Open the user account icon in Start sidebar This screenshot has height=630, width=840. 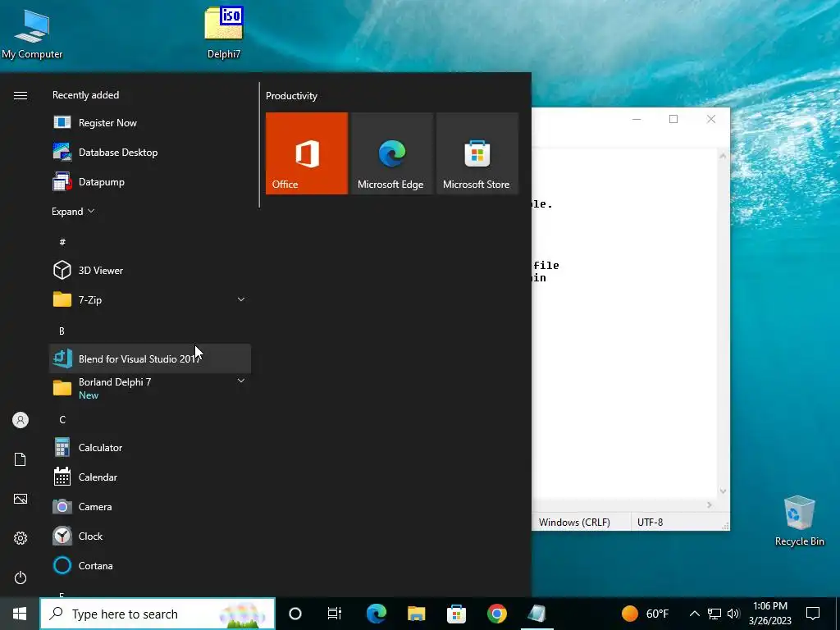click(x=21, y=420)
